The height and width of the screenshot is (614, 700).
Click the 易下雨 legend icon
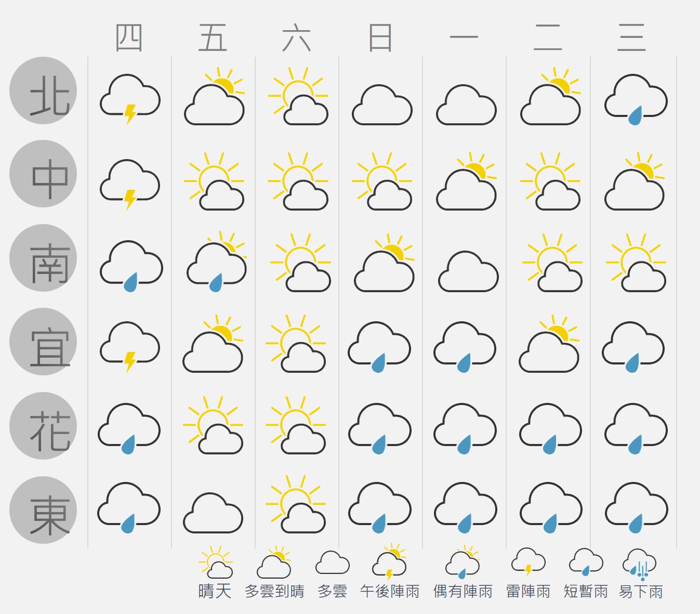[x=640, y=565]
